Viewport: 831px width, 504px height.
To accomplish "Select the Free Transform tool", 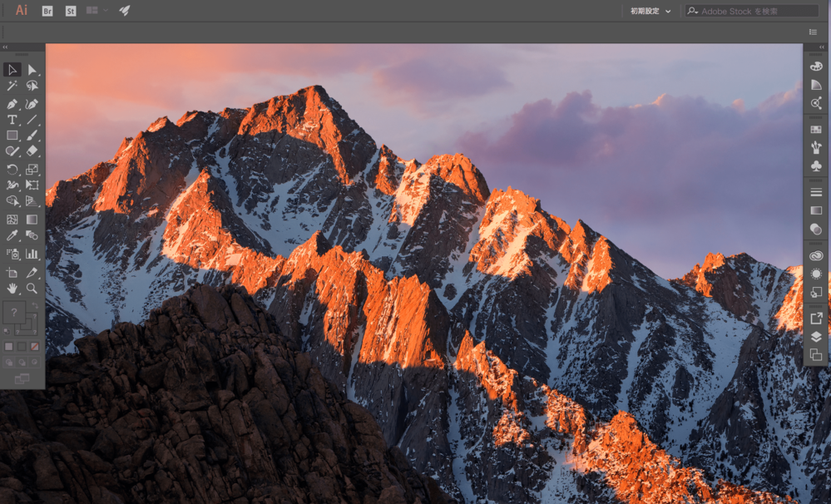I will [x=32, y=185].
